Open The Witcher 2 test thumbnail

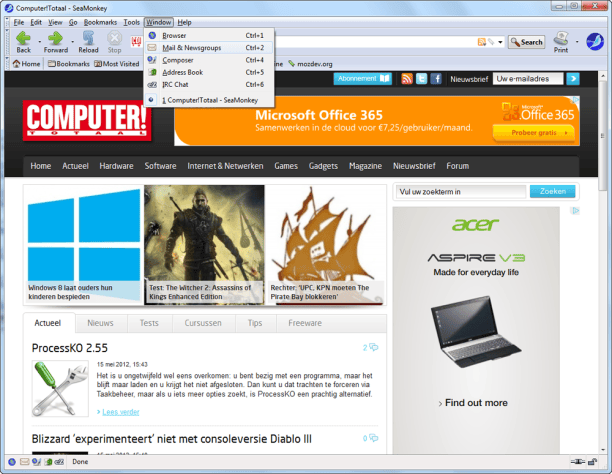(x=204, y=244)
